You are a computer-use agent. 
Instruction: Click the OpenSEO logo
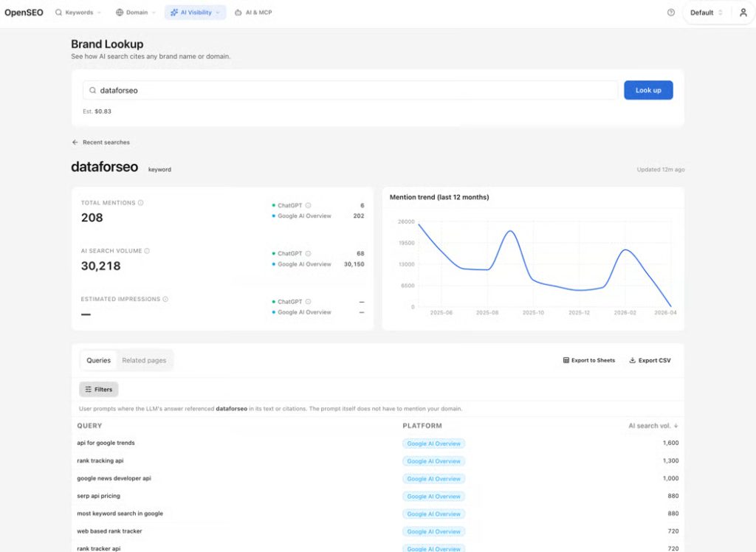[24, 13]
